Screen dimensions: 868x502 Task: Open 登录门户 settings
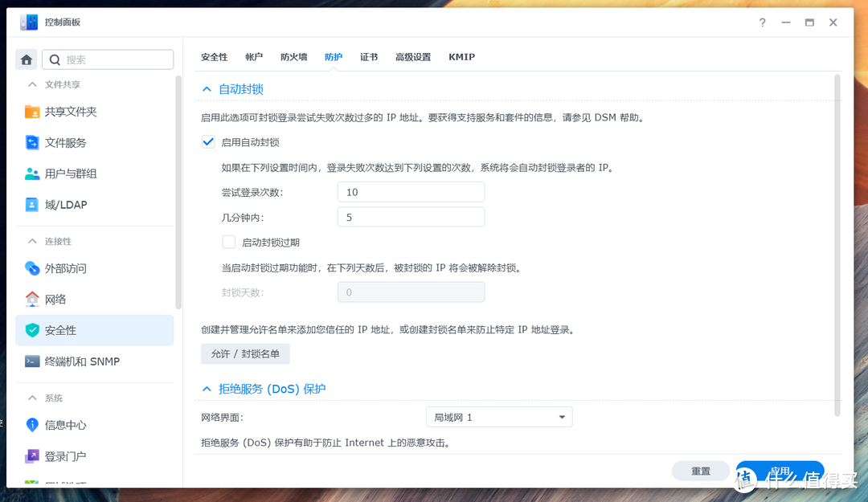pyautogui.click(x=32, y=455)
